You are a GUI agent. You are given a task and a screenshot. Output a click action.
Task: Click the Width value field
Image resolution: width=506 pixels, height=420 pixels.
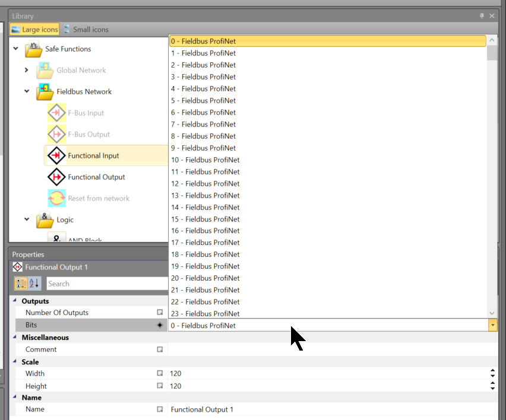[328, 373]
